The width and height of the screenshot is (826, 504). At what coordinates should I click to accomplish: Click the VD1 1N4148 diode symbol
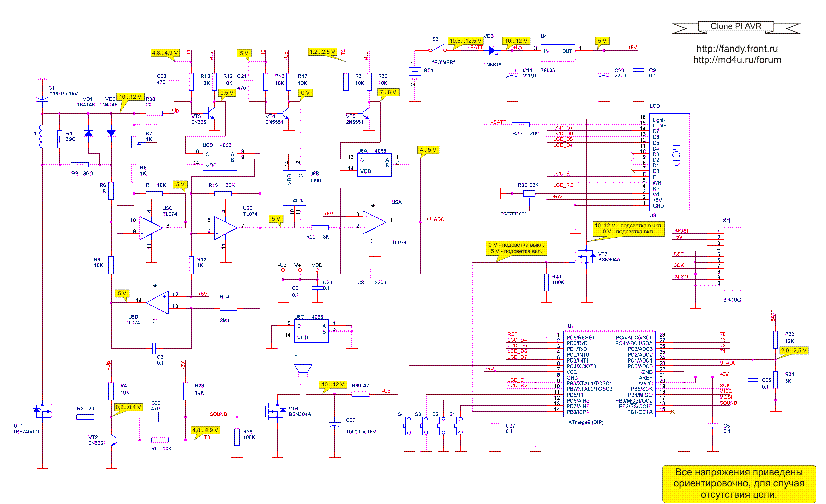[x=88, y=133]
